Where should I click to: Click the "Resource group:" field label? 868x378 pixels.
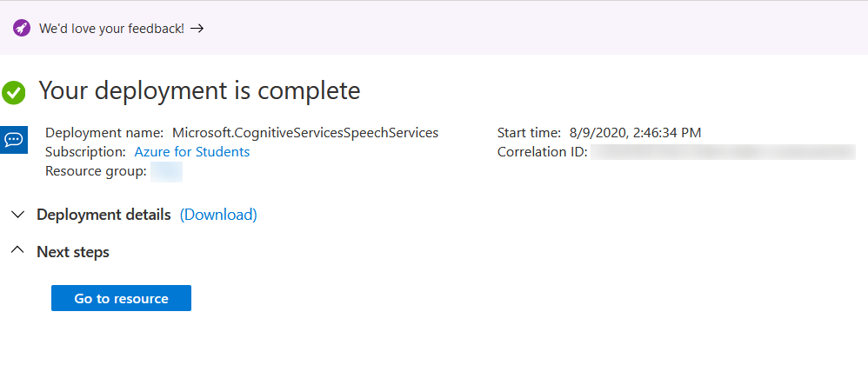click(96, 171)
